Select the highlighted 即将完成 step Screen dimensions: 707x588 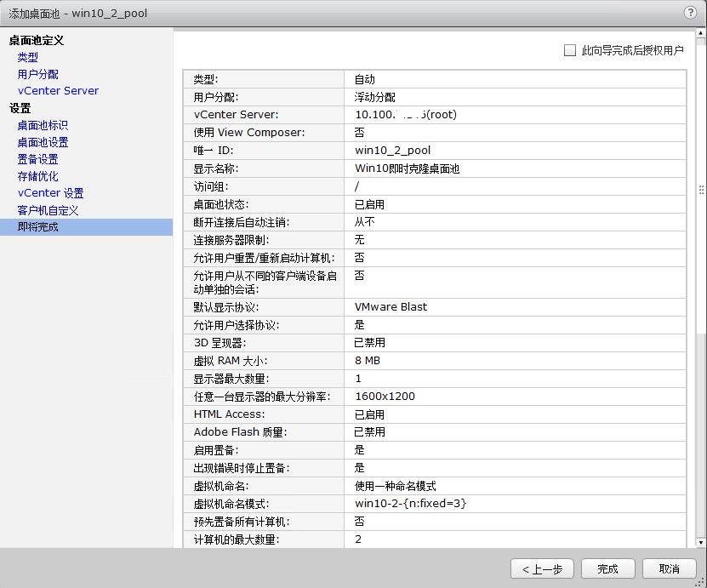click(38, 227)
